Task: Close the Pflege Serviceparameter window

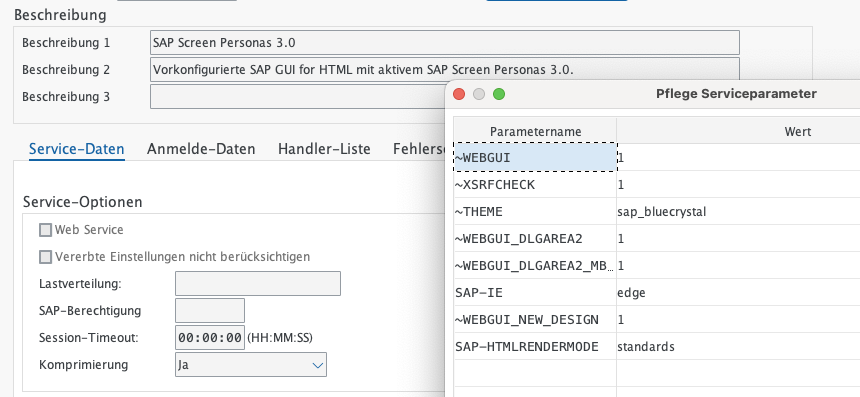Action: pyautogui.click(x=459, y=94)
